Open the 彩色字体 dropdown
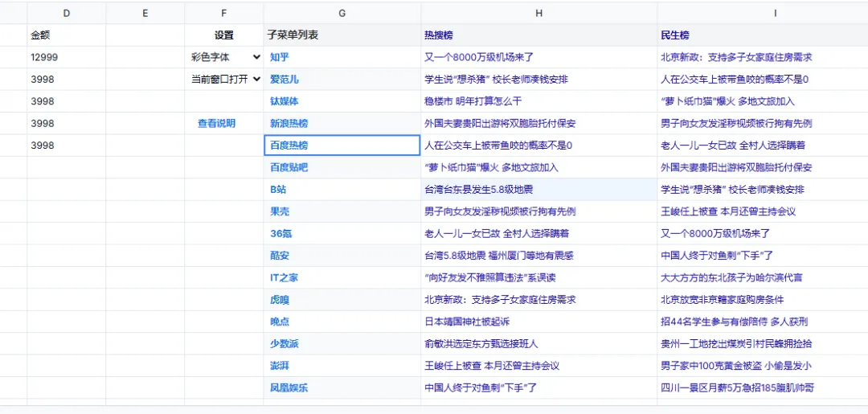The width and height of the screenshot is (868, 414). pyautogui.click(x=224, y=57)
